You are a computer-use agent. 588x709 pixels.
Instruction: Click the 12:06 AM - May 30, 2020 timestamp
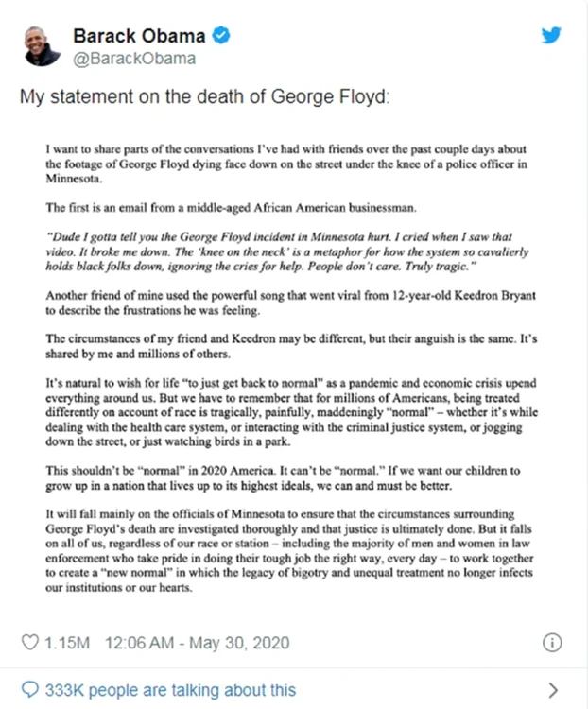tap(198, 643)
